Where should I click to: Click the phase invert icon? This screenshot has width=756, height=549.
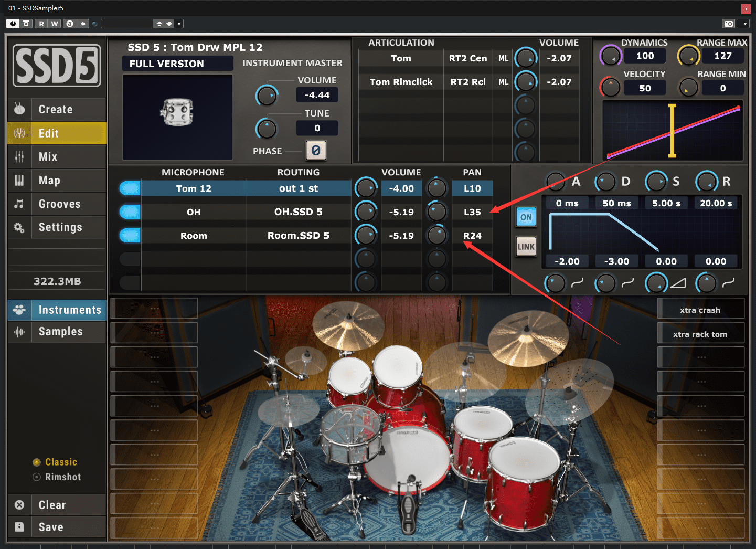click(x=316, y=151)
